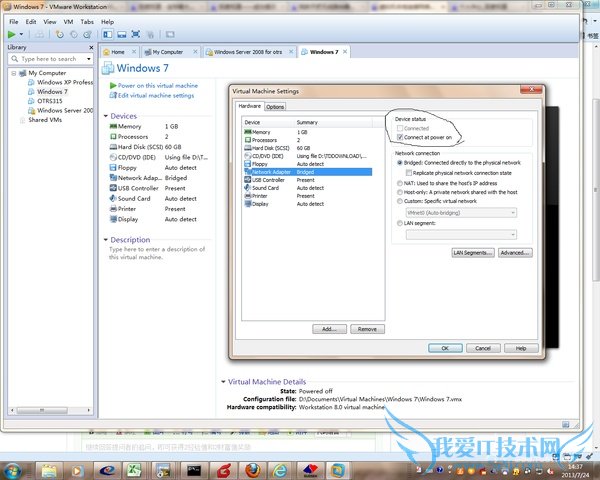Image resolution: width=600 pixels, height=480 pixels.
Task: Click the description text field
Action: click(x=157, y=253)
